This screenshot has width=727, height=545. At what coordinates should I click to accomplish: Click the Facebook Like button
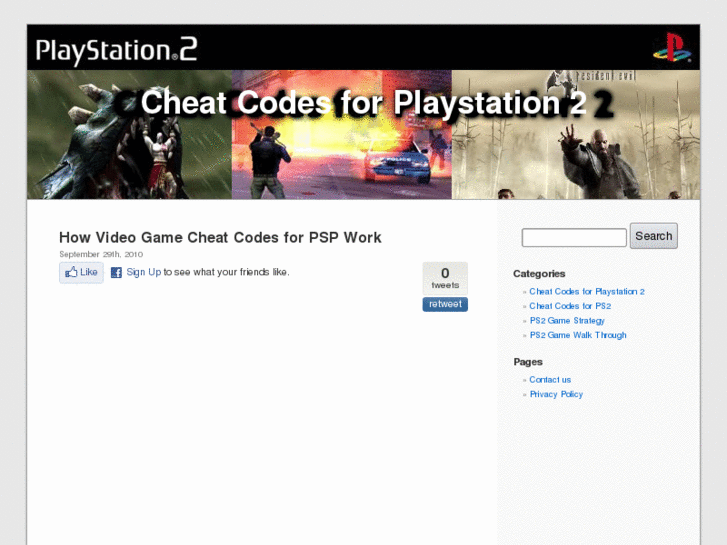(81, 272)
